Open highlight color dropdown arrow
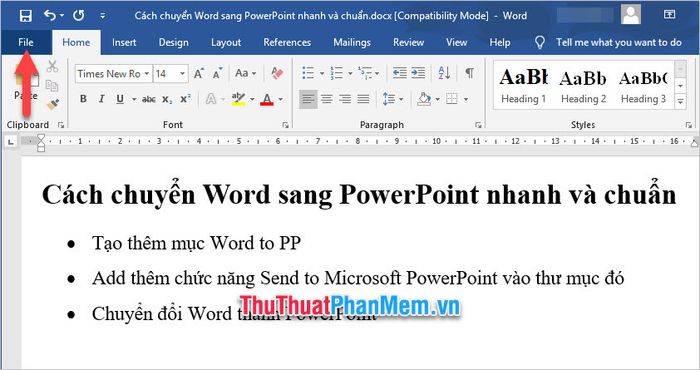 coord(252,99)
